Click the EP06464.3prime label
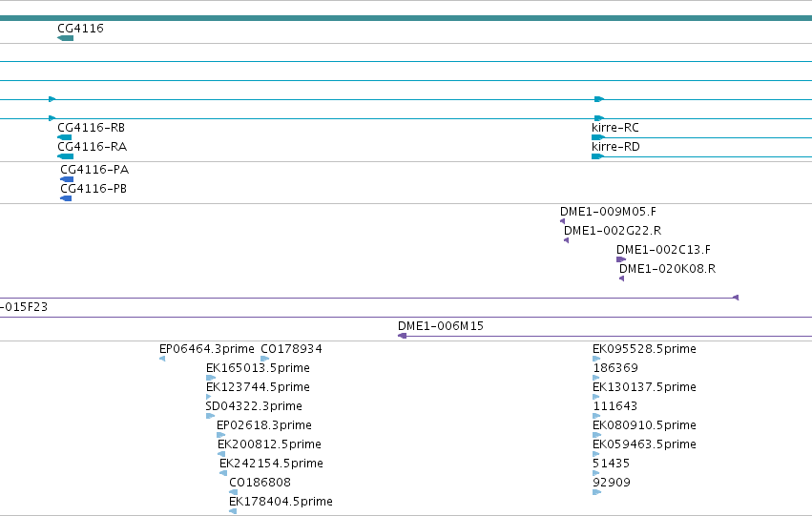 (x=207, y=349)
